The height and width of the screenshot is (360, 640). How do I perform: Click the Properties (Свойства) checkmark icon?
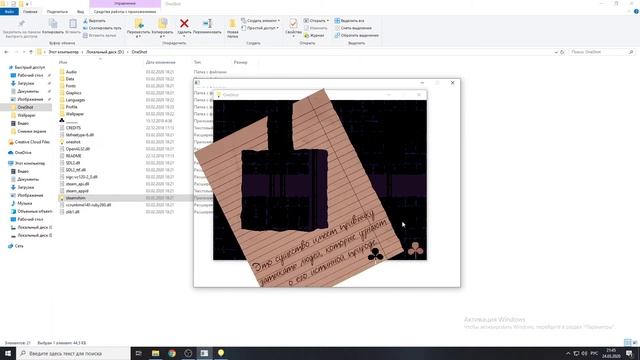tap(293, 23)
